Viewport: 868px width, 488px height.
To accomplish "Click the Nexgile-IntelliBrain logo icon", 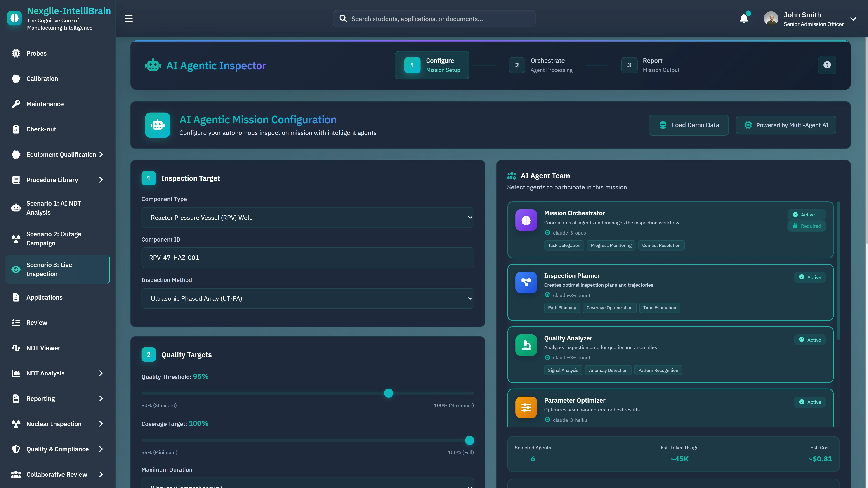I will coord(14,18).
